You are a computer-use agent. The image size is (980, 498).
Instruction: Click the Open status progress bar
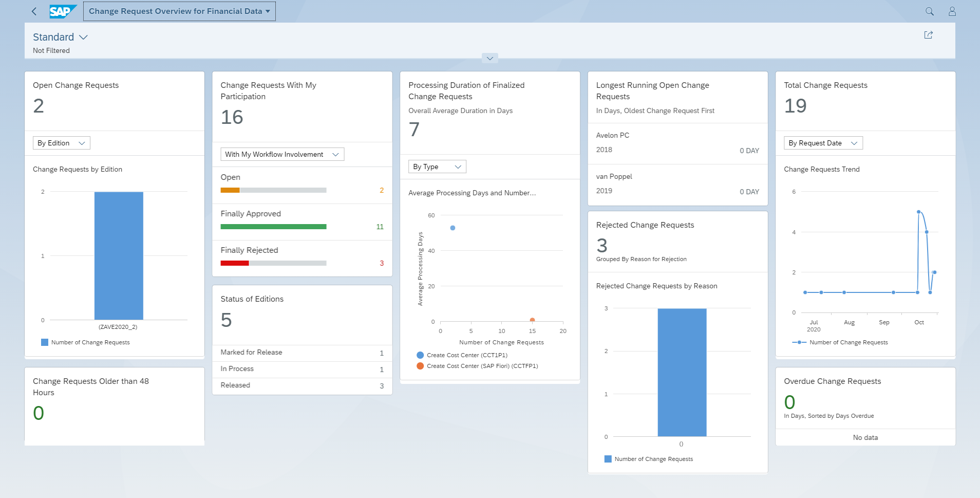click(273, 190)
